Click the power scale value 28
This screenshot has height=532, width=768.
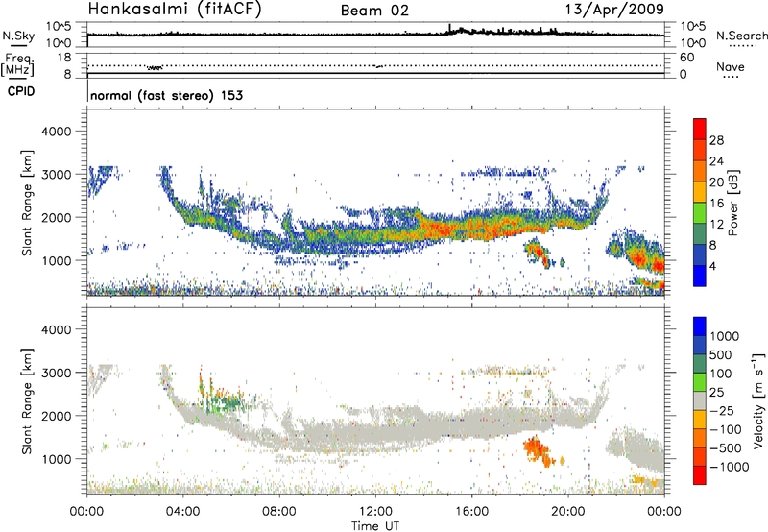[716, 140]
